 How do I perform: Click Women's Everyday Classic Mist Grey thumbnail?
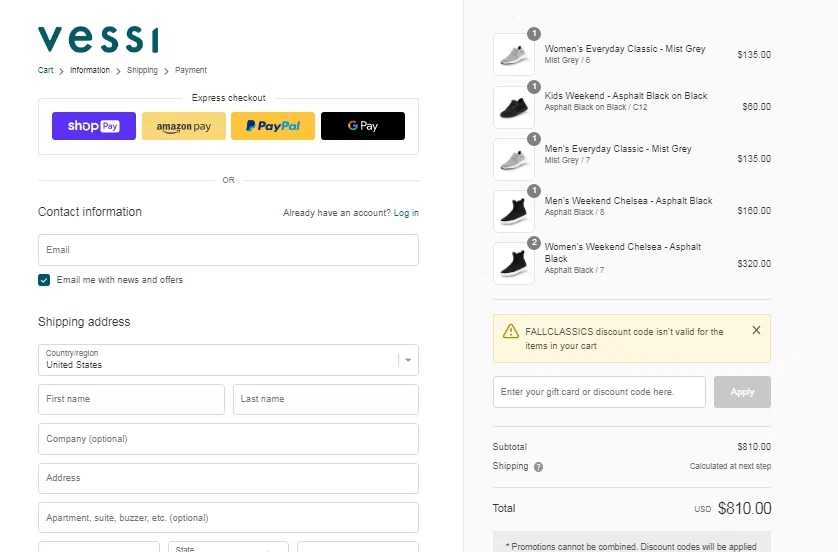click(514, 54)
